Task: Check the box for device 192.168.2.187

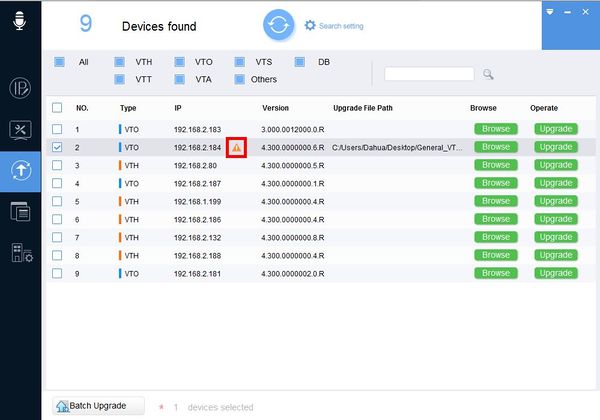Action: (x=57, y=183)
